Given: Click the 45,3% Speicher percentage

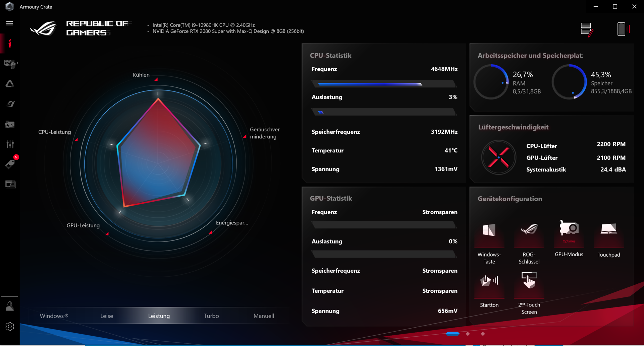Looking at the screenshot, I should pos(601,75).
